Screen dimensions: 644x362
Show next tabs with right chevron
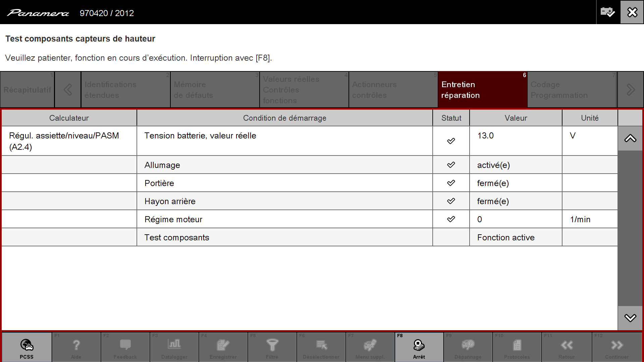click(631, 89)
